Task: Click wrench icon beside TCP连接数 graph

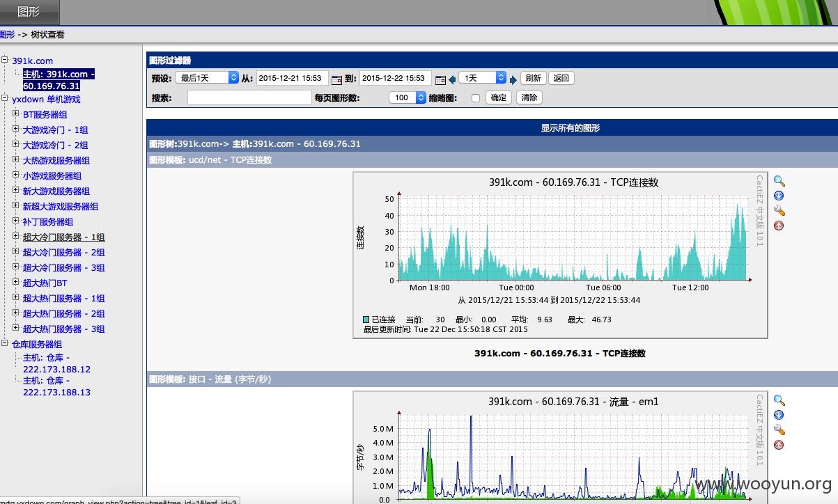Action: point(779,210)
